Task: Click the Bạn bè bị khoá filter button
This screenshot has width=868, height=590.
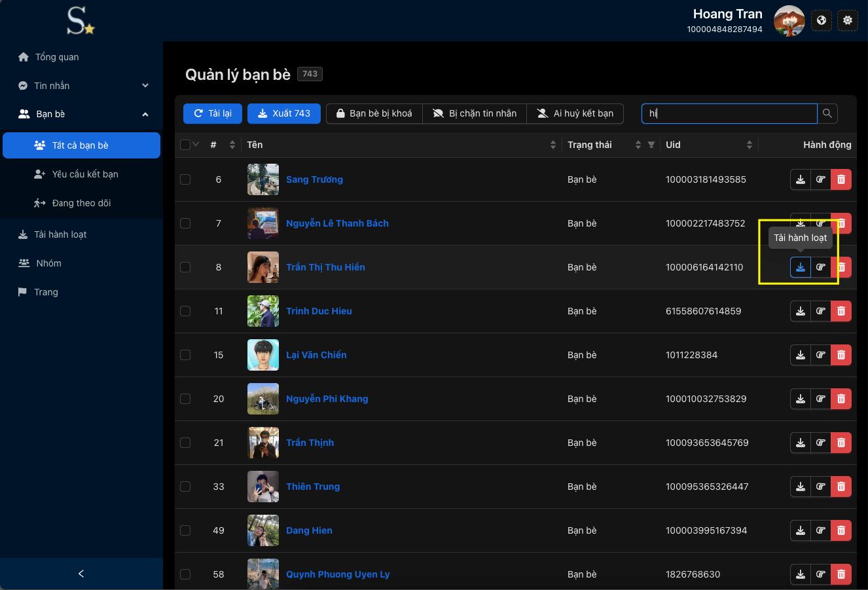Action: point(374,113)
